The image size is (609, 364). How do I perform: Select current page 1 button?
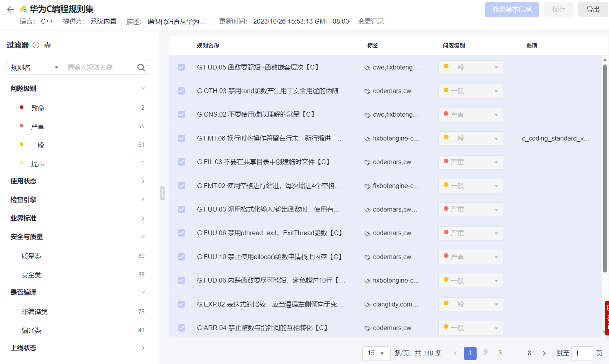(470, 353)
